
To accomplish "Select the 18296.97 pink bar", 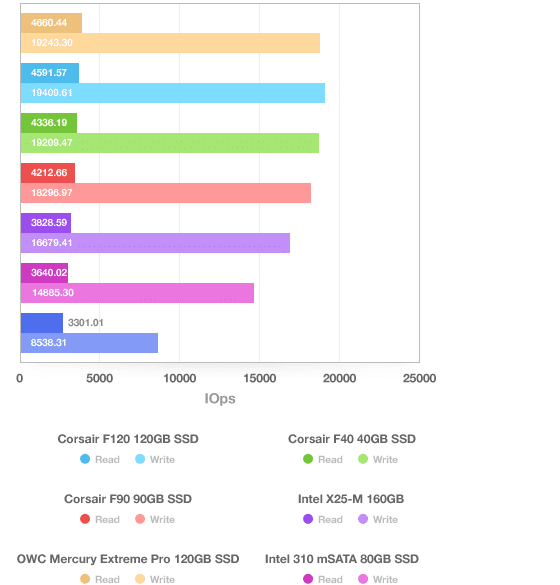I will click(x=166, y=193).
